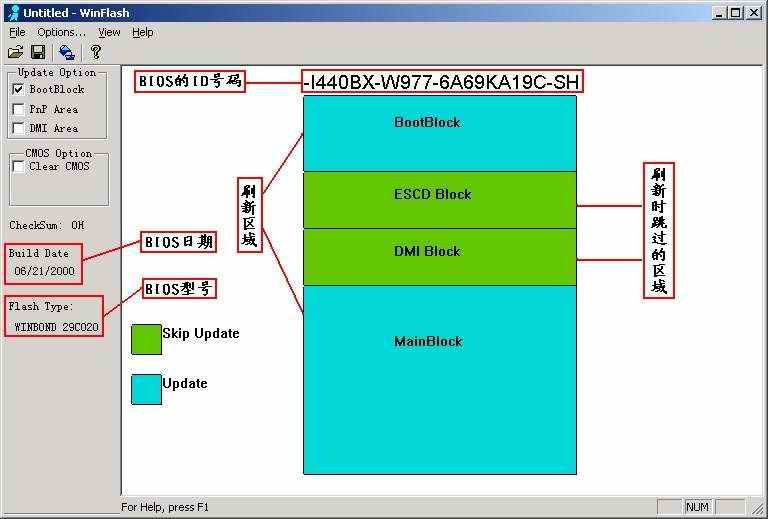
Task: Toggle the Clear CMOS checkbox
Action: tap(18, 167)
